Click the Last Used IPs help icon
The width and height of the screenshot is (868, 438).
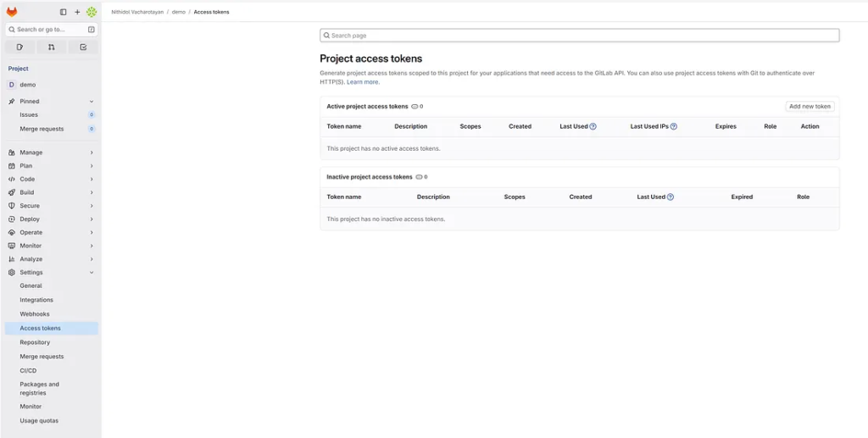click(x=674, y=126)
